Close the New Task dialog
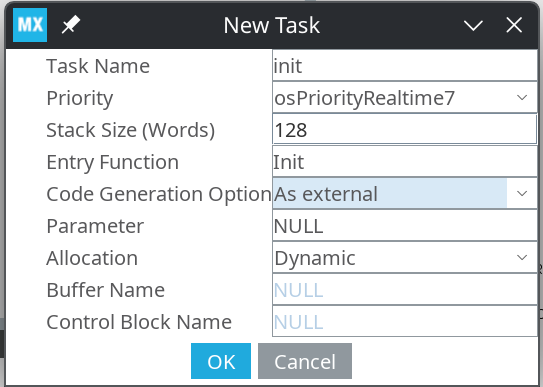Screen dimensions: 543x387 click(514, 25)
